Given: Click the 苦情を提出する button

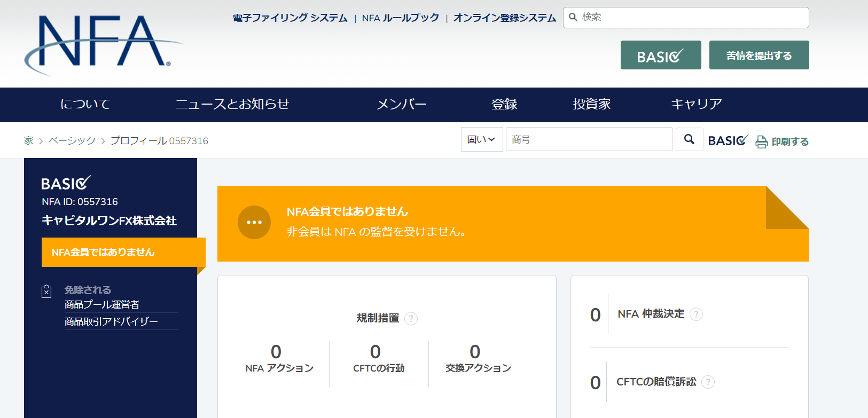Looking at the screenshot, I should click(x=759, y=55).
